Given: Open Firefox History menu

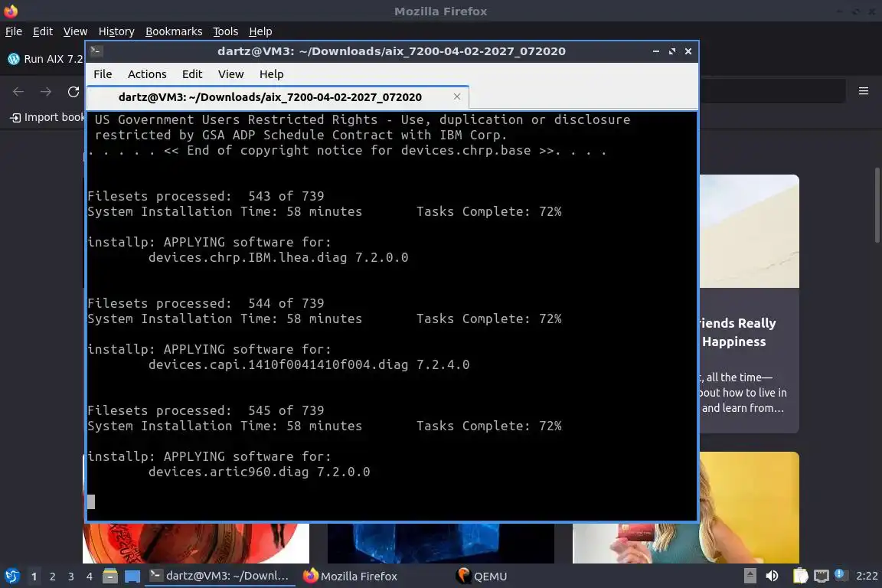Looking at the screenshot, I should (116, 31).
